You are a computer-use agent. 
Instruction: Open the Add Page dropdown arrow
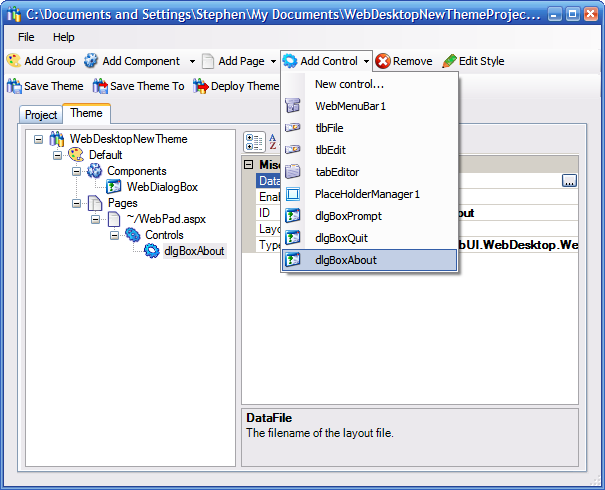coord(272,61)
